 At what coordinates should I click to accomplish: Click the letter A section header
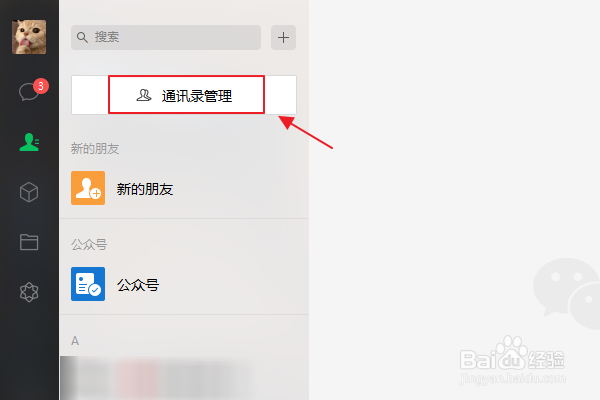click(75, 341)
